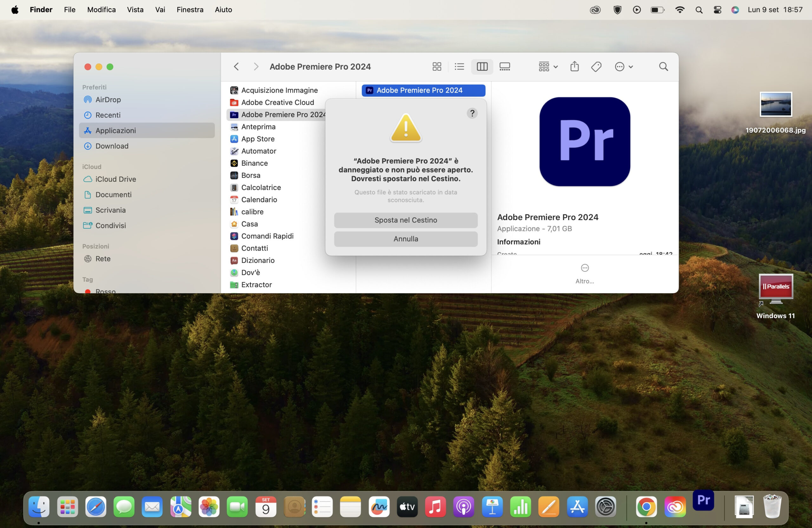The width and height of the screenshot is (812, 528).
Task: Select AirDrop in the sidebar
Action: point(147,100)
